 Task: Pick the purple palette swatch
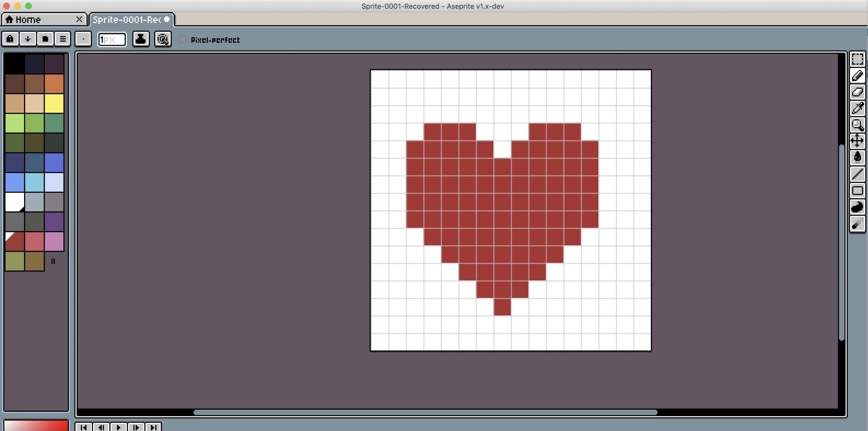pos(54,222)
